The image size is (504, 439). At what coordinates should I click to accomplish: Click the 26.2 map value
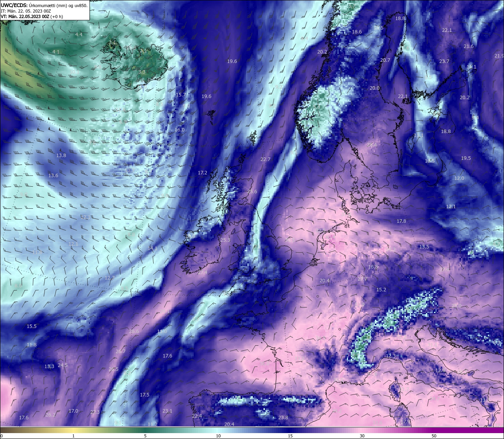(x=50, y=415)
